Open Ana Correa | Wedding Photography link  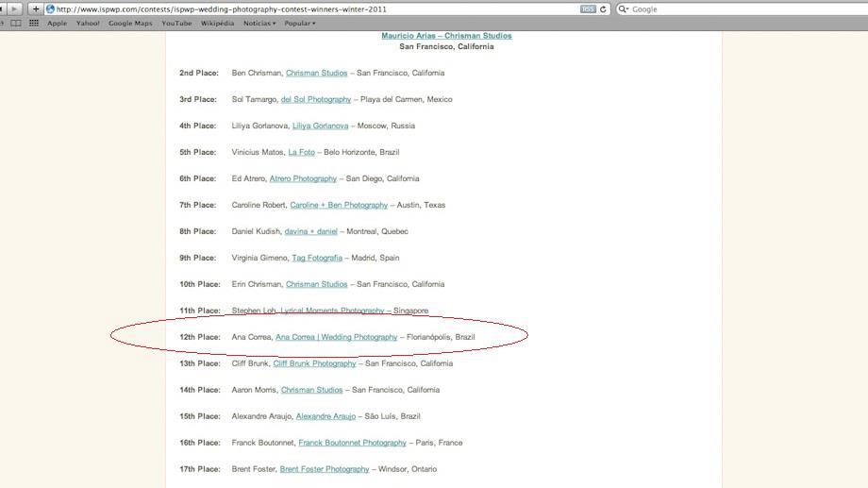(337, 337)
